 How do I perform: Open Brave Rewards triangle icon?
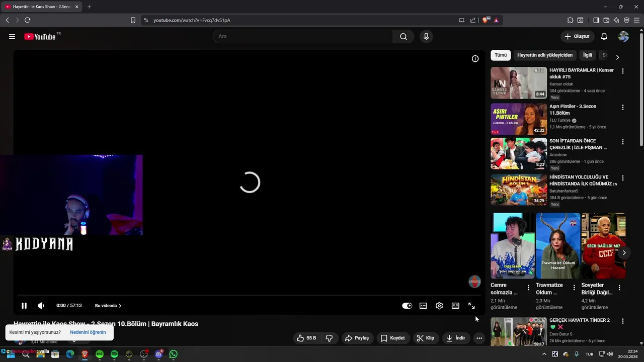[x=496, y=20]
